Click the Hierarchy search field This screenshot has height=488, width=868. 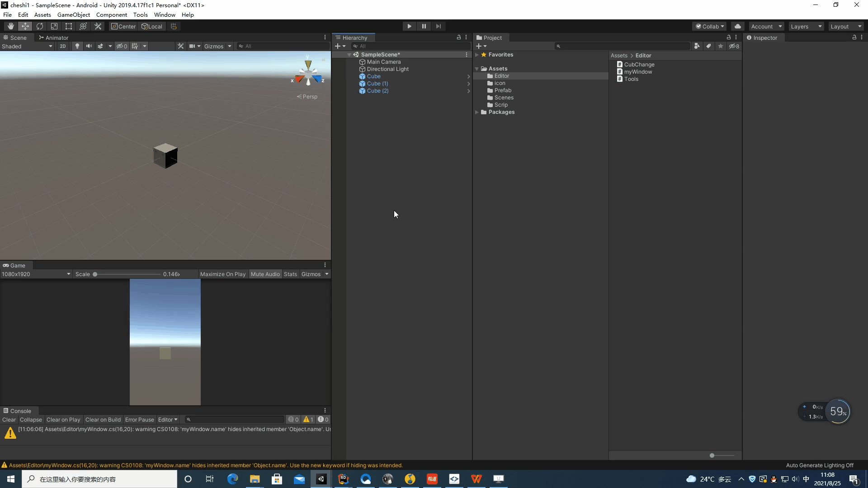(411, 46)
